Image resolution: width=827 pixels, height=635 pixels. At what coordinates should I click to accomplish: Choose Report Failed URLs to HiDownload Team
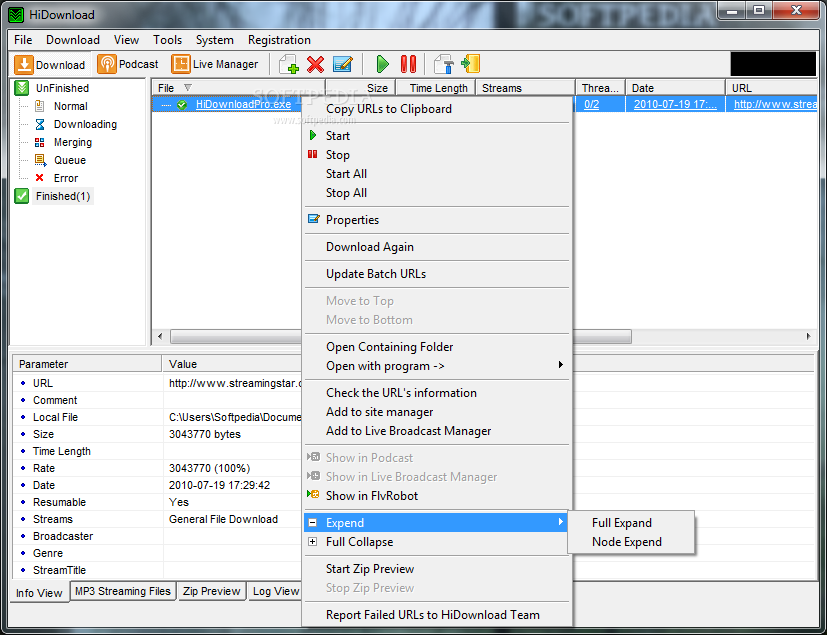(x=437, y=614)
